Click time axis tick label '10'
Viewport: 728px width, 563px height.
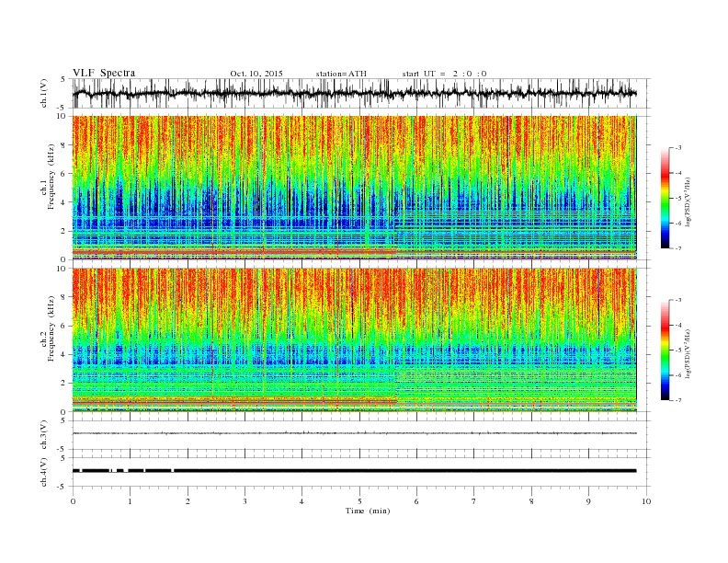click(646, 501)
